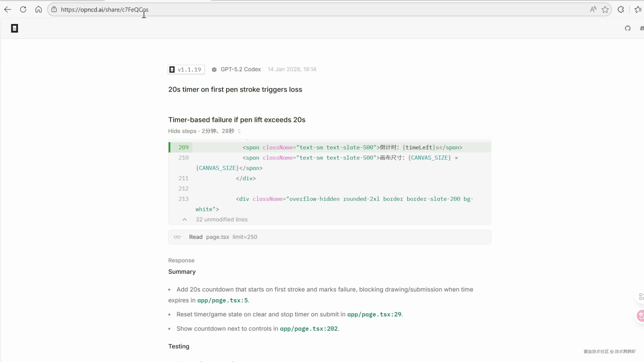Open browser Extensions puzzle icon

point(621,10)
